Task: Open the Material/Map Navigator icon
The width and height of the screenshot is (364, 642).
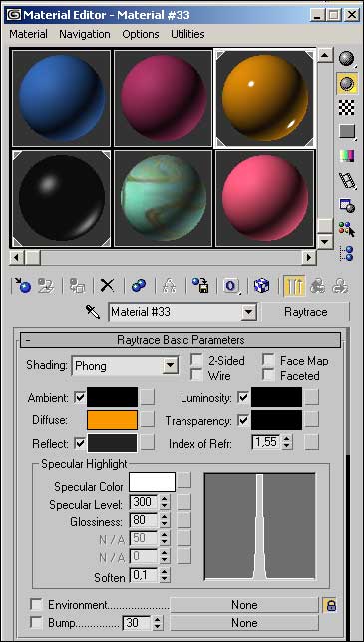Action: [346, 253]
